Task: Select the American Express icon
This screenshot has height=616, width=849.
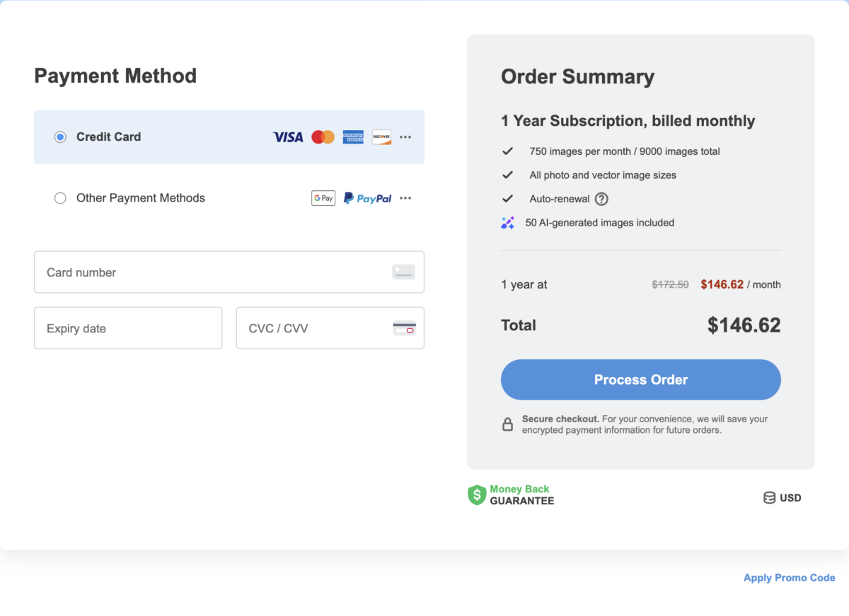Action: point(353,136)
